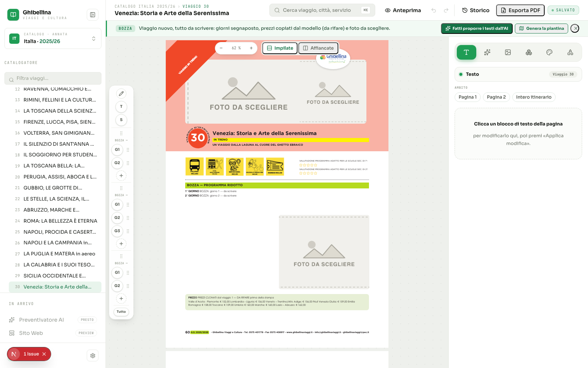Viewport: 588px width, 368px height.
Task: Zoom in with the plus button
Action: tap(251, 48)
